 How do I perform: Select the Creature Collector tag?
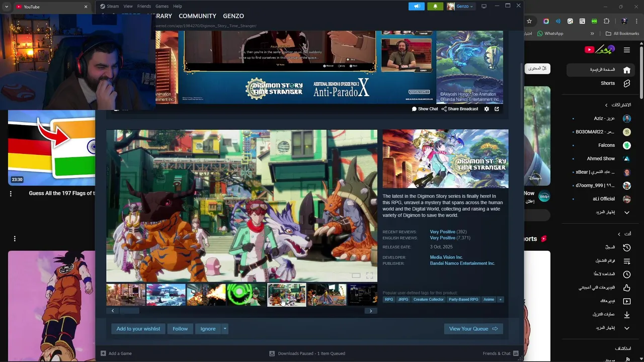coord(429,300)
